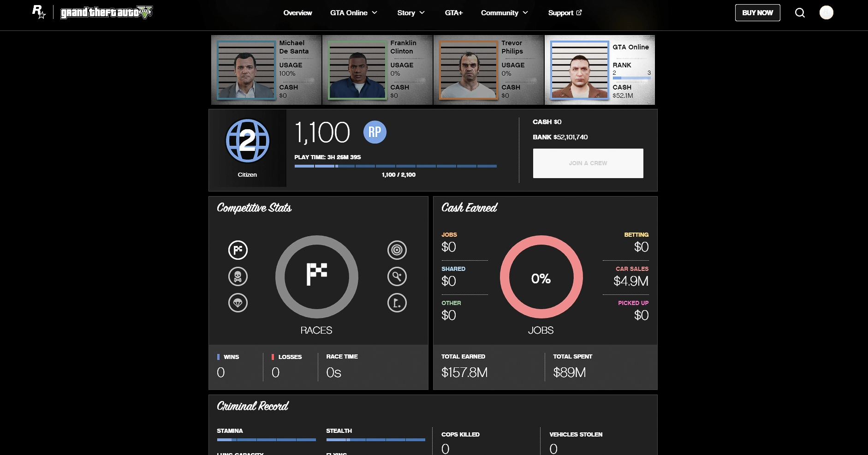Expand the GTA Online navigation menu
The height and width of the screenshot is (455, 868).
pyautogui.click(x=354, y=13)
